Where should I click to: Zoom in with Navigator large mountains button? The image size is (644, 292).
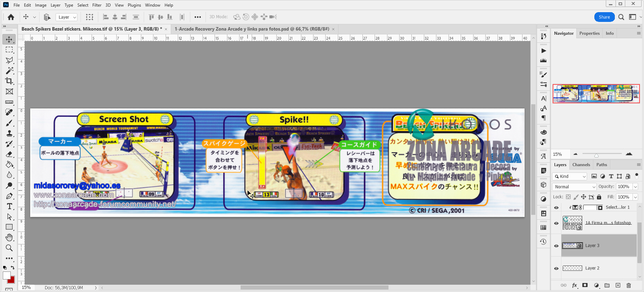(x=629, y=154)
